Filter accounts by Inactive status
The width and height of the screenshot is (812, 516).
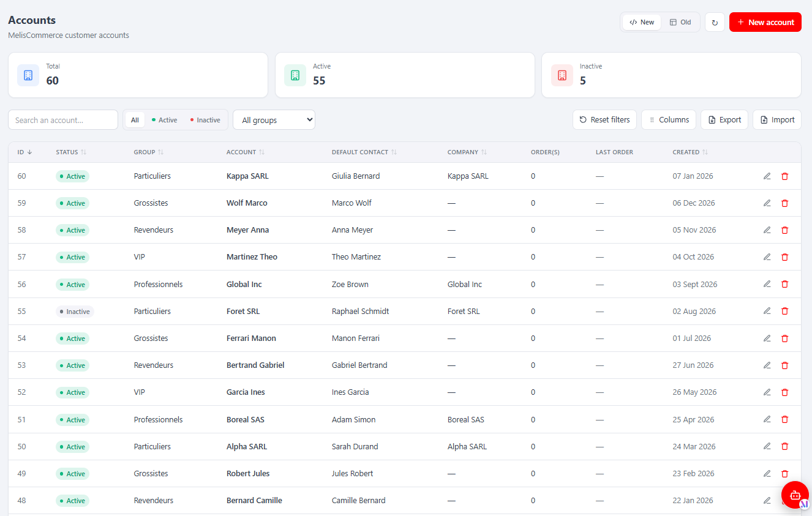(x=205, y=120)
